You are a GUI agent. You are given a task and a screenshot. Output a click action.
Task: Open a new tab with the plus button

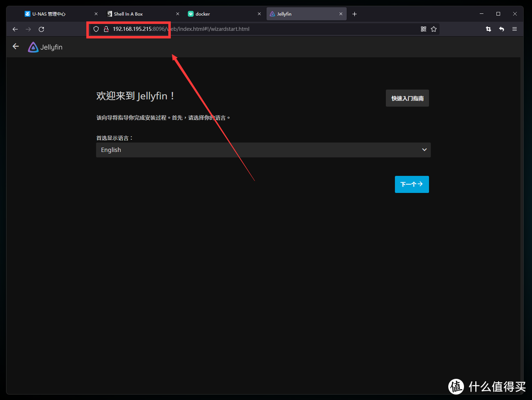pos(354,13)
